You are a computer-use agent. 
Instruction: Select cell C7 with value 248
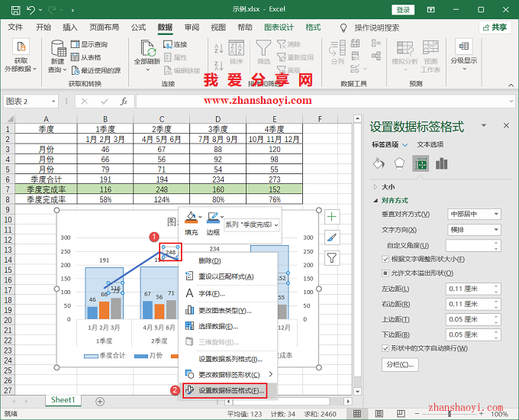coord(162,189)
